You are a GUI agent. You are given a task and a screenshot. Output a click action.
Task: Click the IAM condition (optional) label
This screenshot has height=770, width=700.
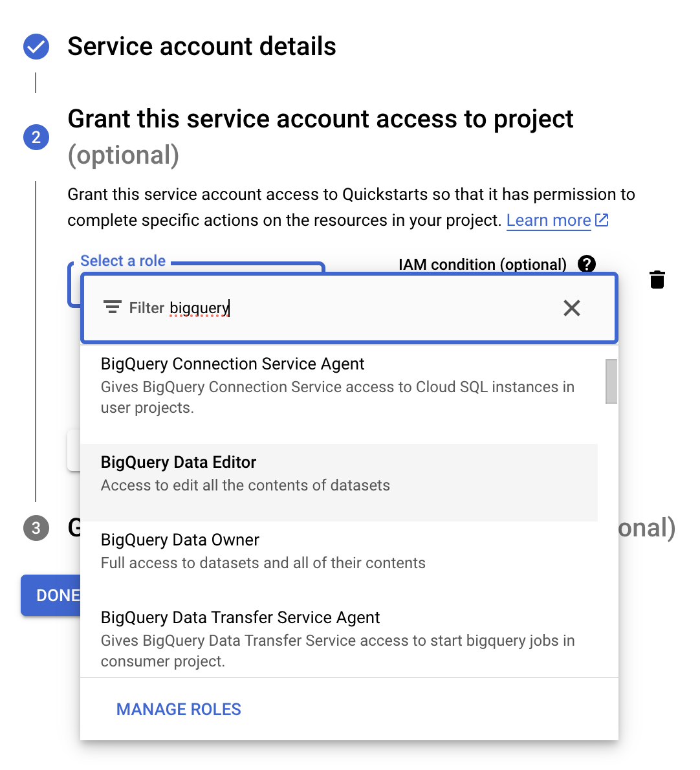pos(481,264)
